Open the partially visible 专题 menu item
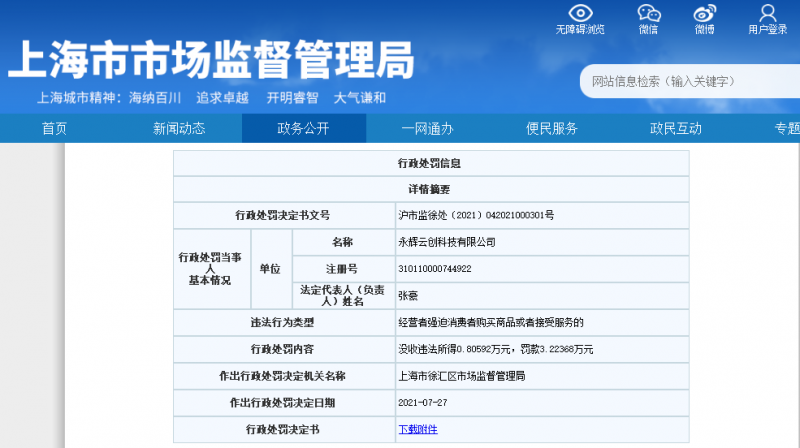 click(787, 128)
